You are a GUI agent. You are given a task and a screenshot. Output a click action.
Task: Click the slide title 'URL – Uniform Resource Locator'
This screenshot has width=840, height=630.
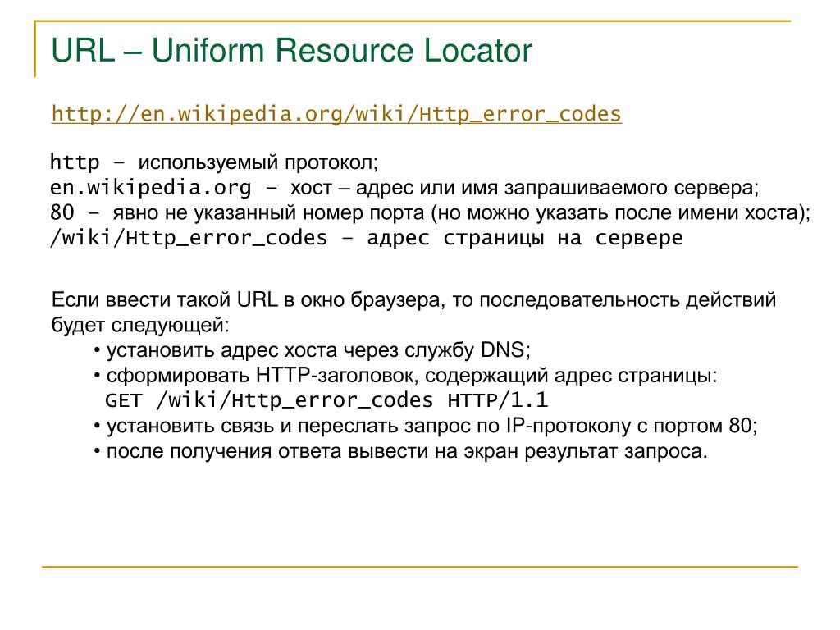[x=291, y=50]
